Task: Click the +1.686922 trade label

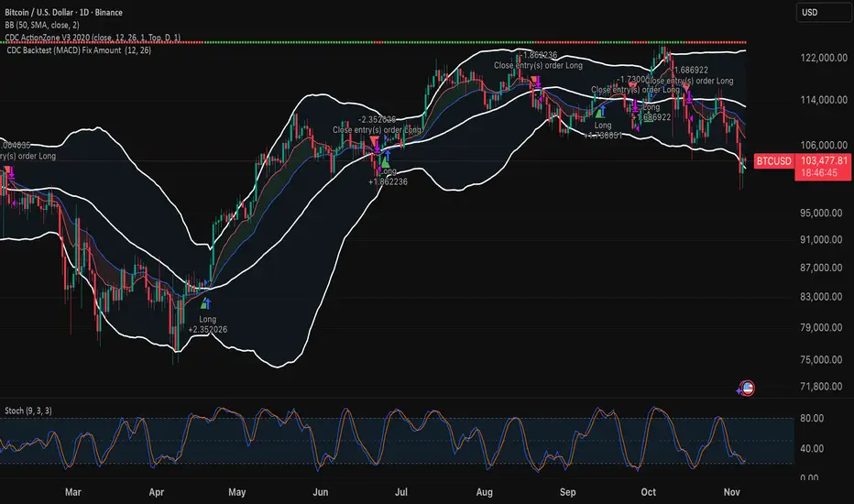Action: tap(651, 117)
